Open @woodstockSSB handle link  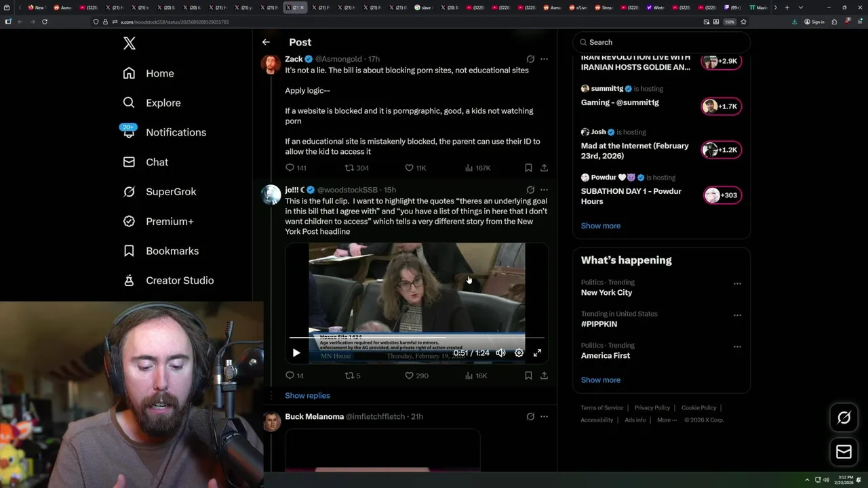coord(347,190)
